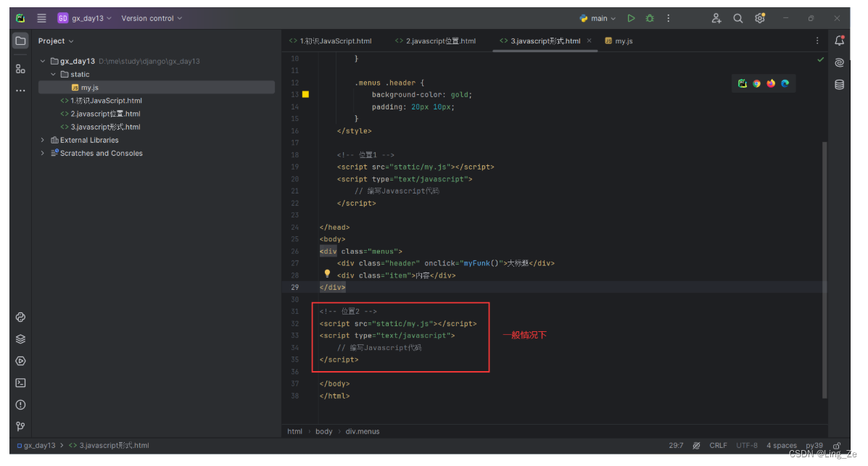The image size is (868, 466).
Task: Open the Notifications bell
Action: coord(839,41)
